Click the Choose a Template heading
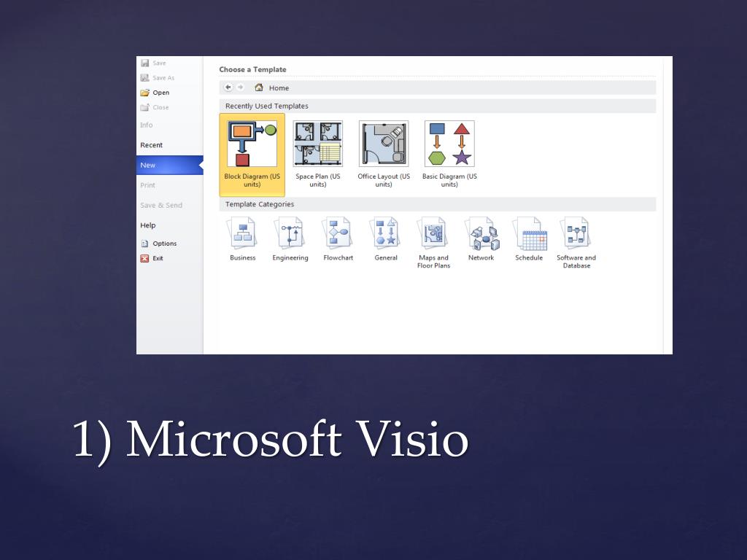Viewport: 747px width, 560px height. (x=252, y=69)
